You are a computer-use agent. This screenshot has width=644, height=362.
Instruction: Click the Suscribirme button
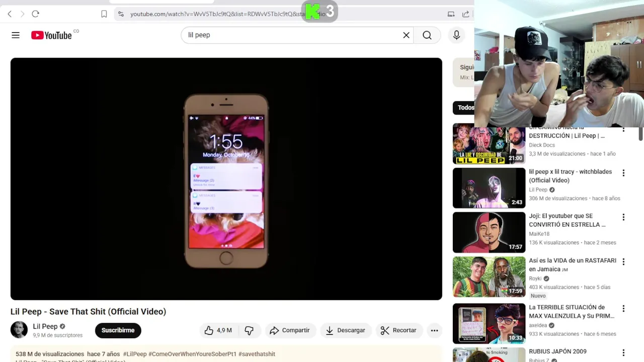(x=118, y=330)
